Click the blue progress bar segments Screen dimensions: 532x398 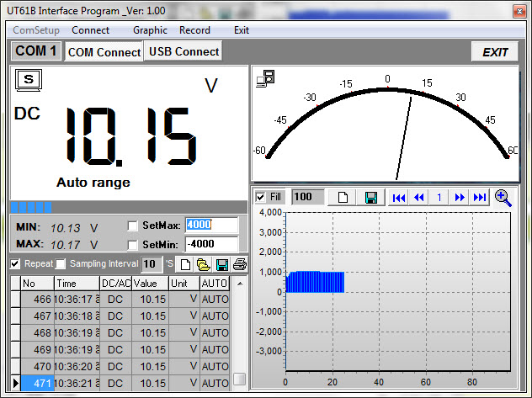(x=31, y=207)
